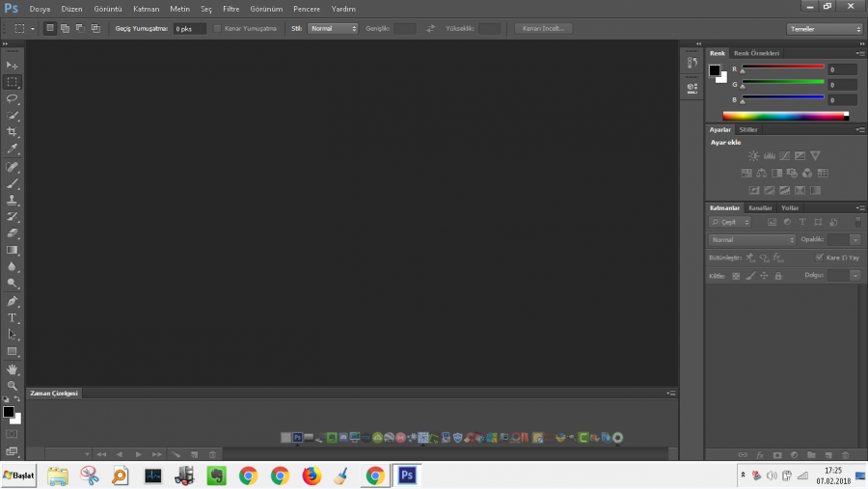Screen dimensions: 868x489
Task: Select the Lasso tool
Action: 13,98
